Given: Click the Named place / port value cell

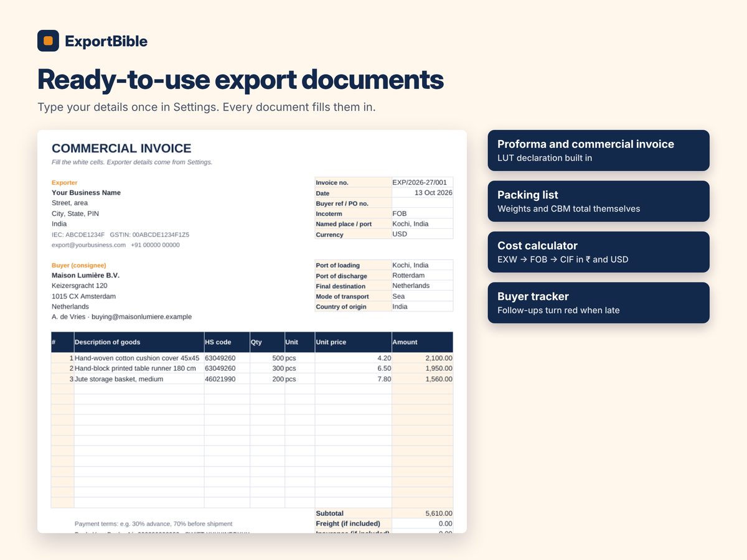Looking at the screenshot, I should (x=422, y=224).
